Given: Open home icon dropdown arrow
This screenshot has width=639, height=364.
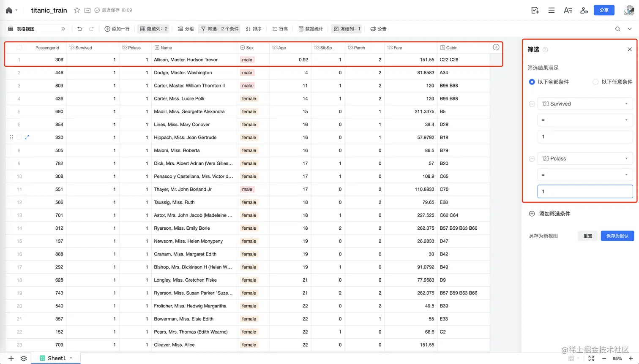Looking at the screenshot, I should click(x=16, y=10).
